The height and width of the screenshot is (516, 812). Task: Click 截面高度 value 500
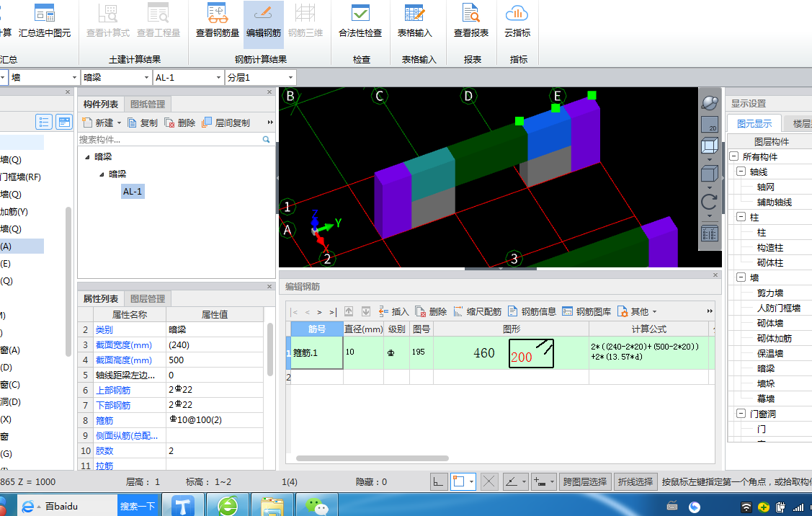coord(215,360)
